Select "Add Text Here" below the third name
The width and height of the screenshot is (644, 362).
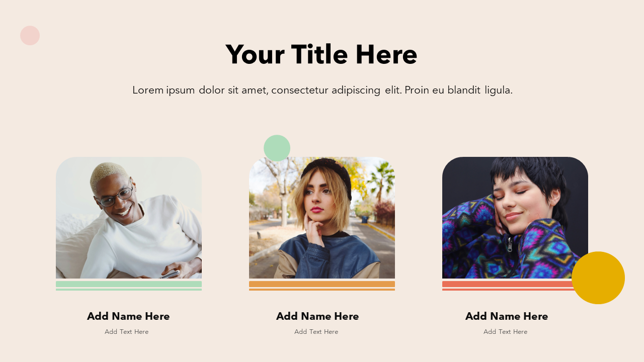(506, 332)
